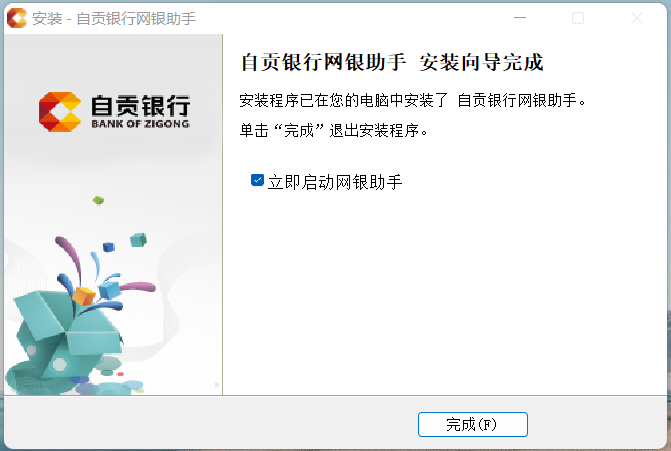This screenshot has height=451, width=671.
Task: Click the disabled maximize window button
Action: click(578, 18)
